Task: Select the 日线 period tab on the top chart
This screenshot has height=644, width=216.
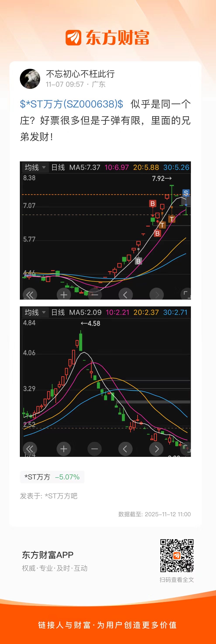Action: click(58, 167)
